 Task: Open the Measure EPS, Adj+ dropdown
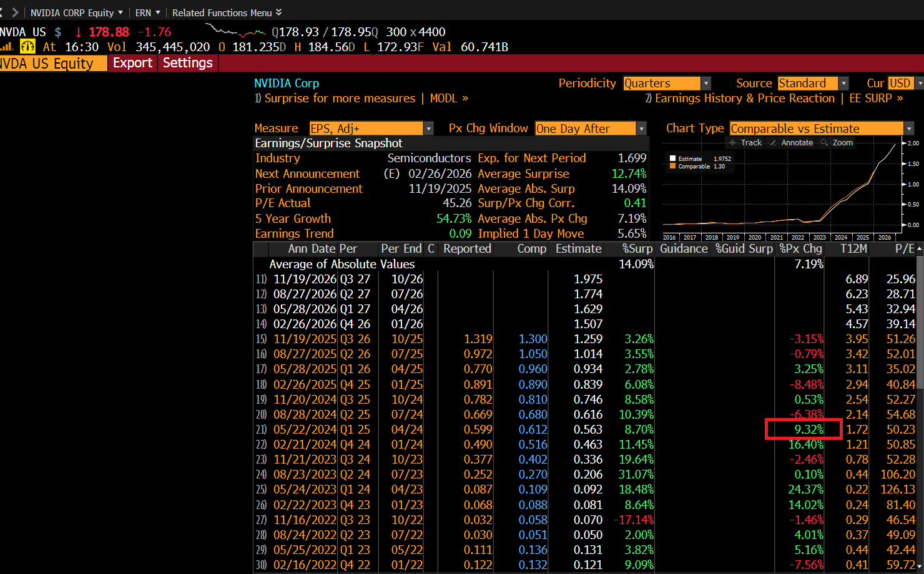428,129
